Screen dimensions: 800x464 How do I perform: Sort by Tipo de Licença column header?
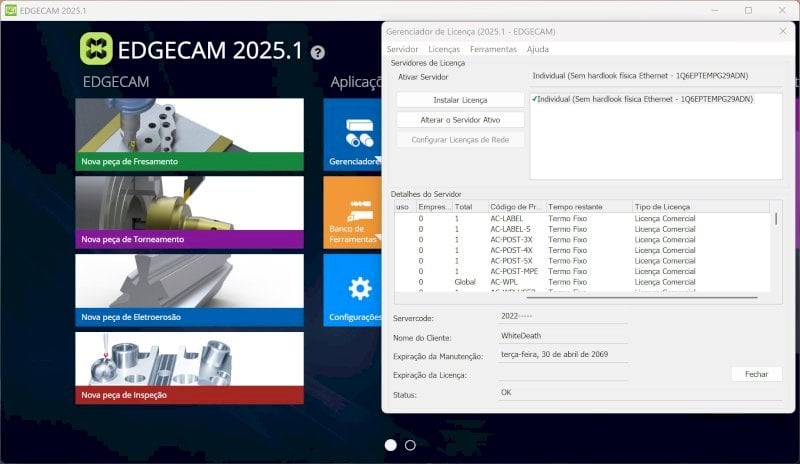(x=701, y=207)
